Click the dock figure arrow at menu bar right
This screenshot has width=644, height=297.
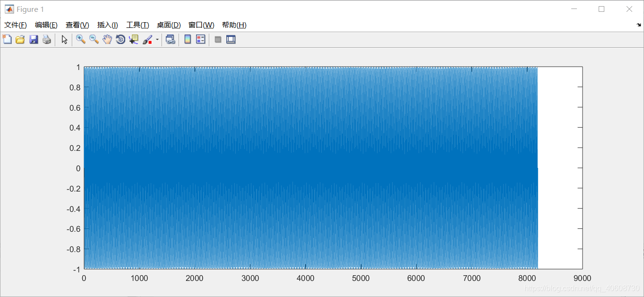pos(639,25)
